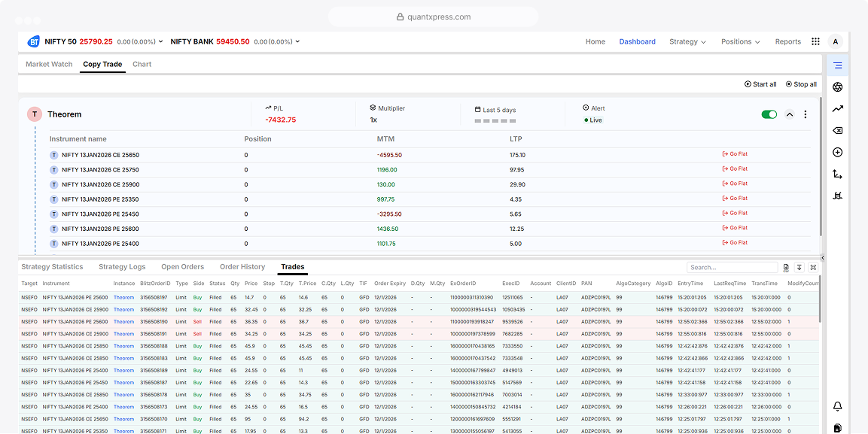Open the Strategy menu dropdown
Screen dimensions: 868x434
tap(687, 41)
